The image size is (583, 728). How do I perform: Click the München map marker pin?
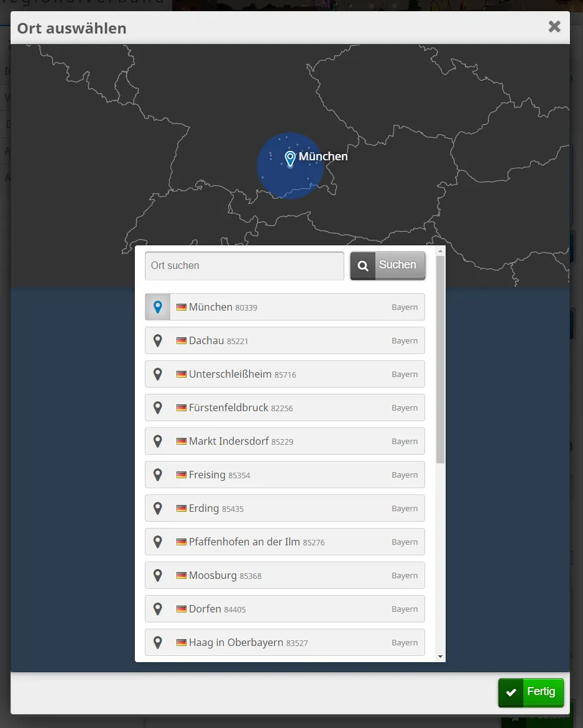tap(290, 158)
